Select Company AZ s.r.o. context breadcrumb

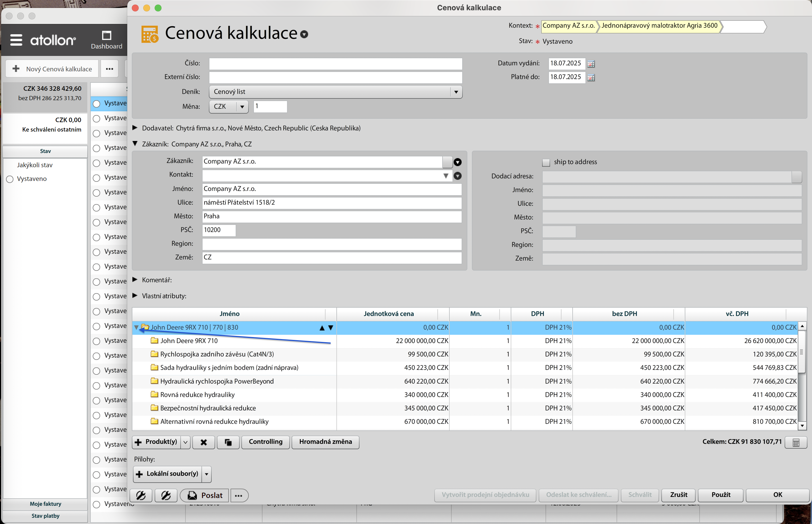(568, 26)
